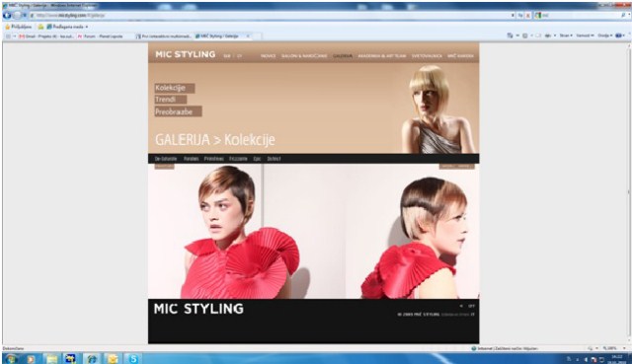The width and height of the screenshot is (632, 364).
Task: Switch to the Gmail browser tab
Action: click(x=46, y=36)
